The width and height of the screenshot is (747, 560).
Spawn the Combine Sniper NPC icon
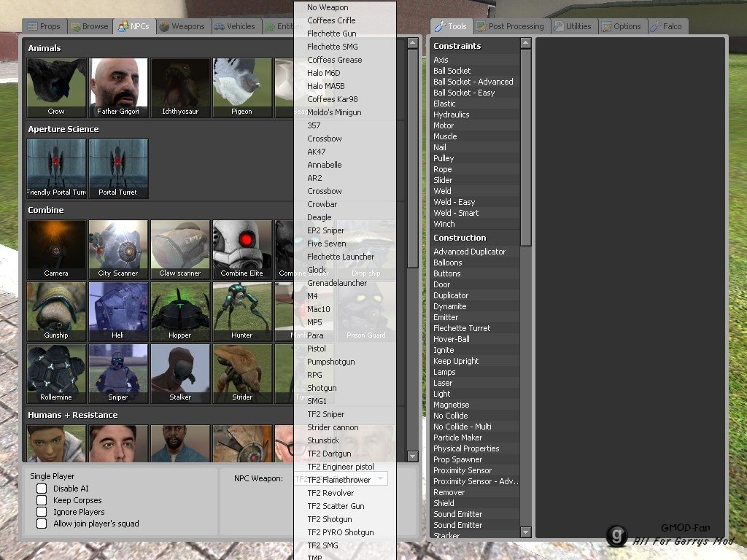[x=118, y=373]
